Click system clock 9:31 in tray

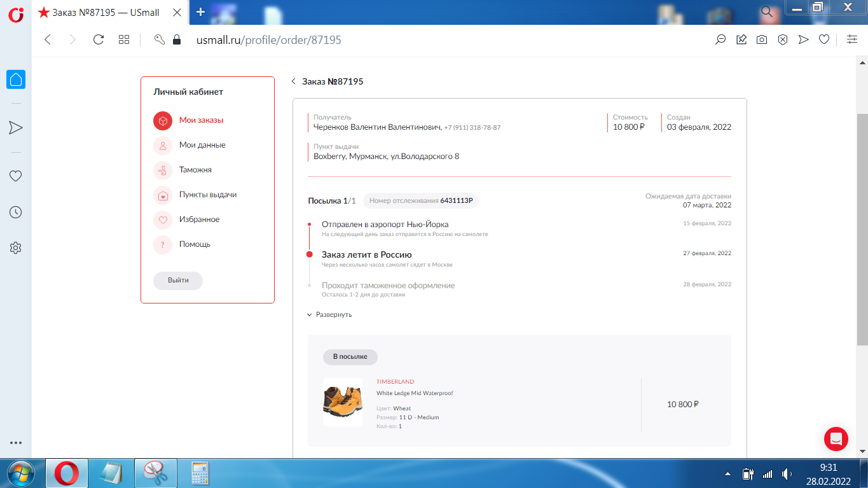(828, 468)
